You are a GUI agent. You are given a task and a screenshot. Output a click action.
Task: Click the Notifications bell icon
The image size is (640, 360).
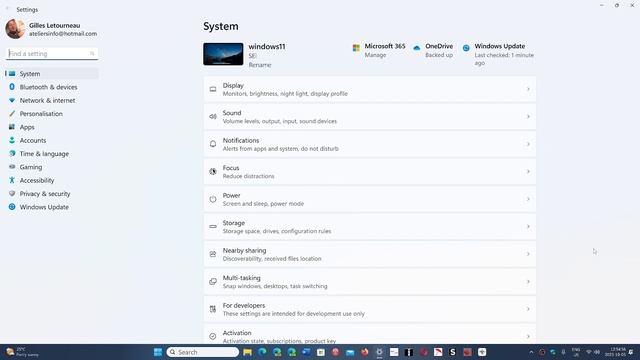pos(213,144)
